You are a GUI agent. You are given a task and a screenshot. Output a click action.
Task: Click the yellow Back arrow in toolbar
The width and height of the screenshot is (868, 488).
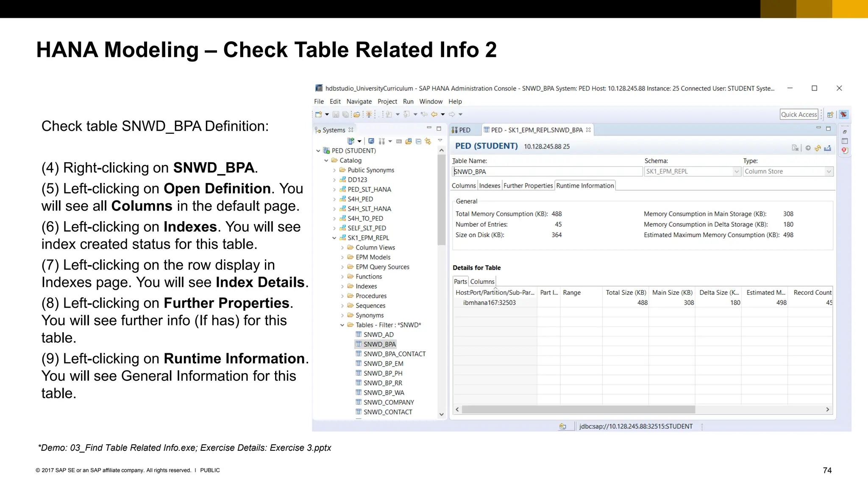click(434, 114)
